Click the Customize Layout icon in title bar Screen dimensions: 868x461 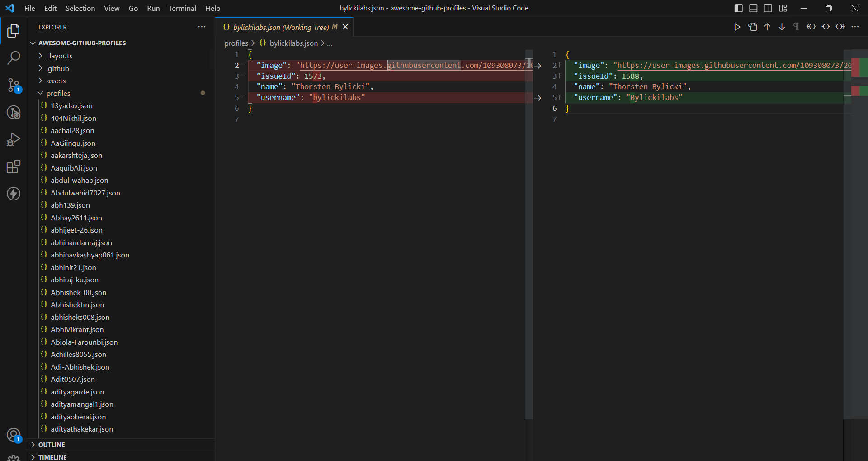783,8
